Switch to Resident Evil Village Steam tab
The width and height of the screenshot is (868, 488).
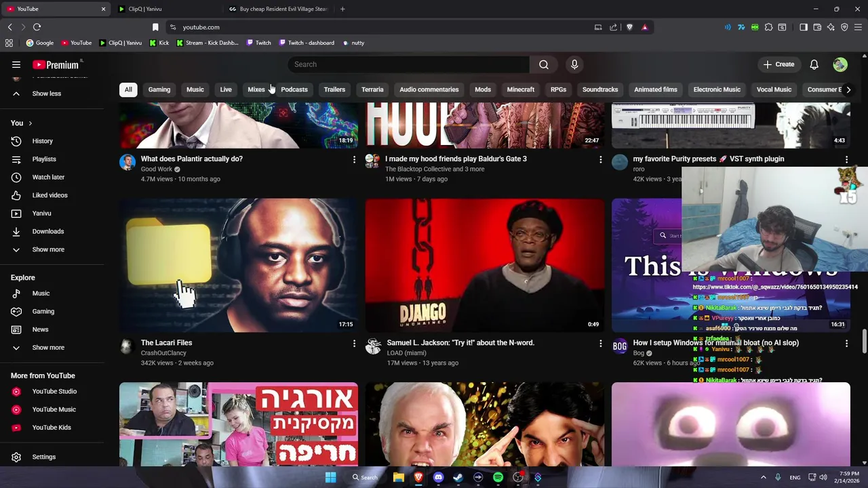[x=278, y=9]
